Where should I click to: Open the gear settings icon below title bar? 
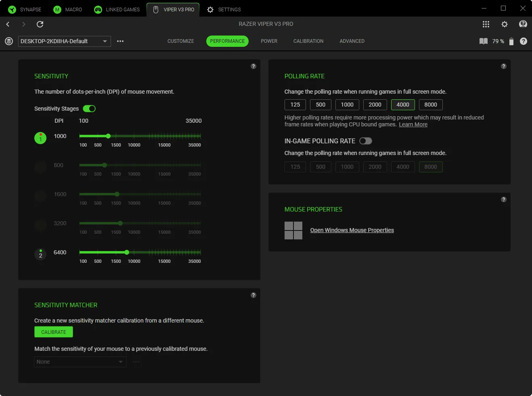pos(505,24)
